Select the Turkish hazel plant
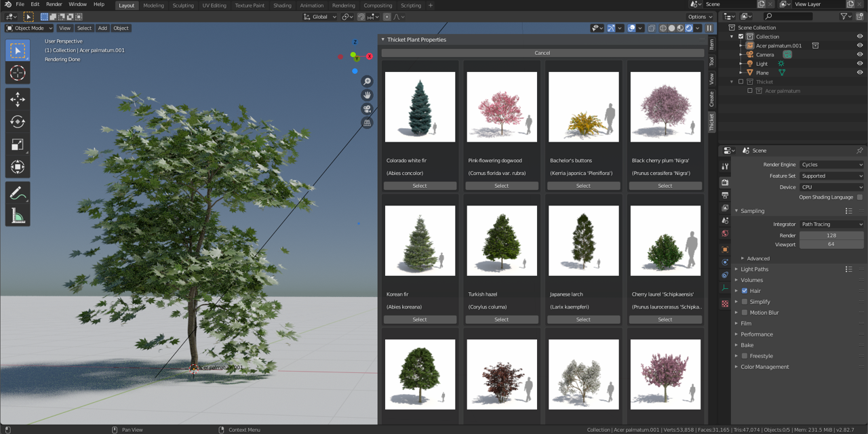Viewport: 868px width, 434px height. tap(502, 319)
